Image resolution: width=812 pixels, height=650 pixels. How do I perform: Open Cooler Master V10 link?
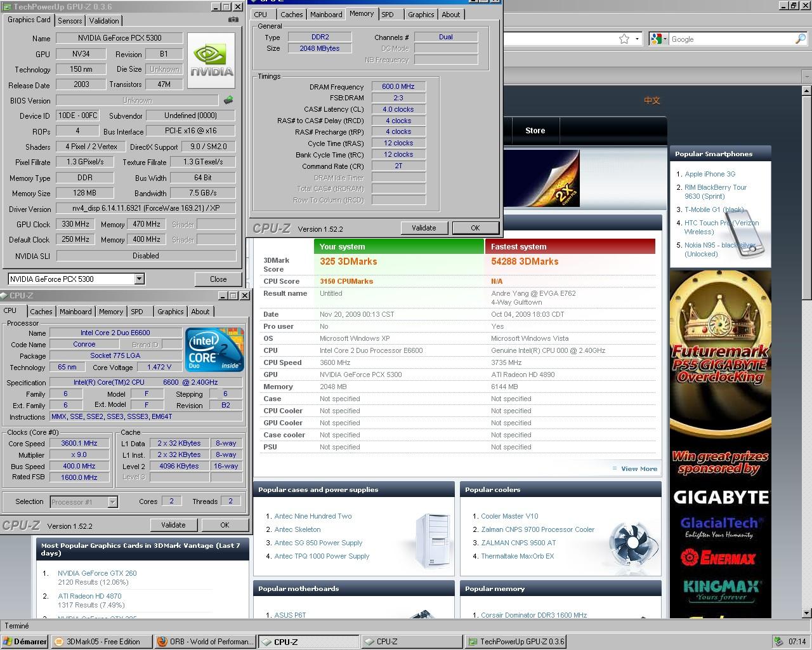pyautogui.click(x=509, y=516)
